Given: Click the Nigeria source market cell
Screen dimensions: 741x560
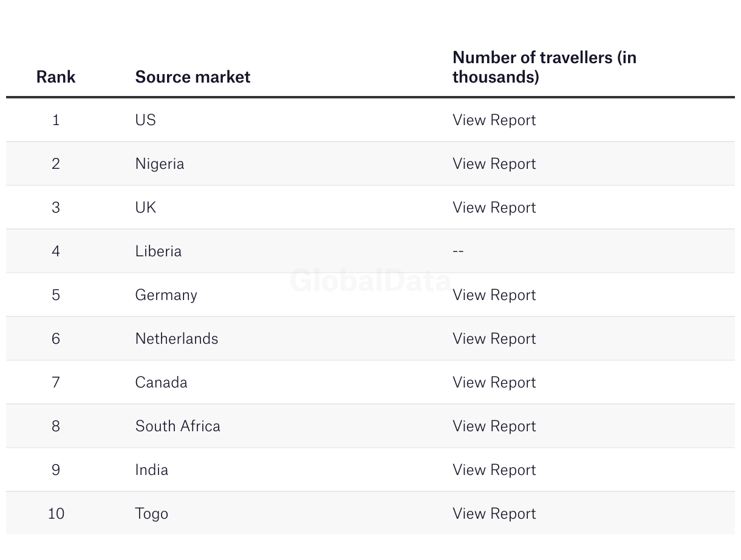Looking at the screenshot, I should 159,164.
